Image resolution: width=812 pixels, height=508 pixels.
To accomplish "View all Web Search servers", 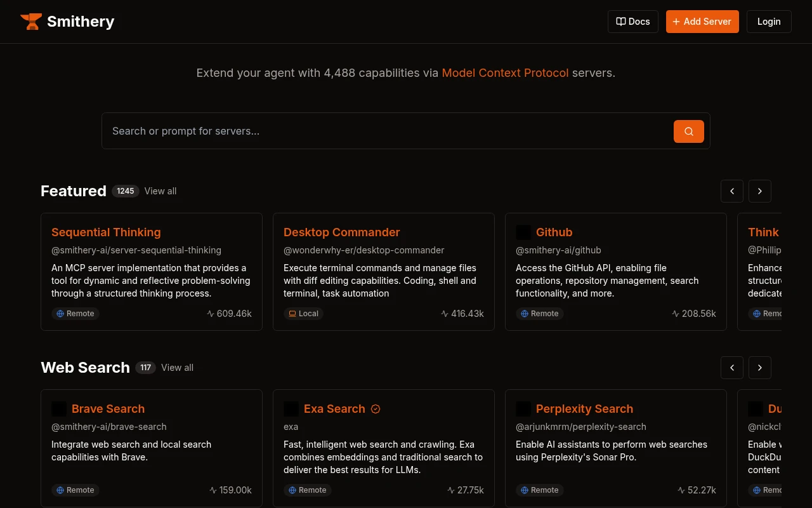I will [177, 368].
